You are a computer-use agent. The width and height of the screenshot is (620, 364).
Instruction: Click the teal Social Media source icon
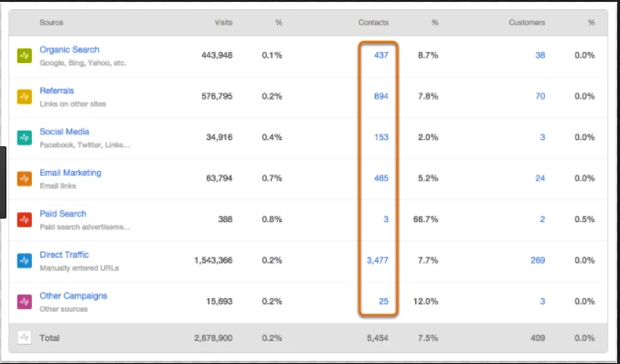click(24, 138)
